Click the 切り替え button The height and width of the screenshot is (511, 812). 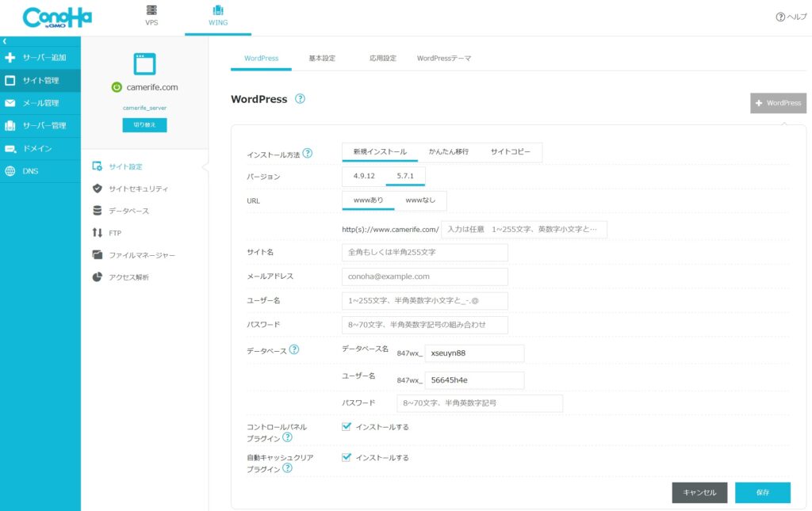click(144, 125)
